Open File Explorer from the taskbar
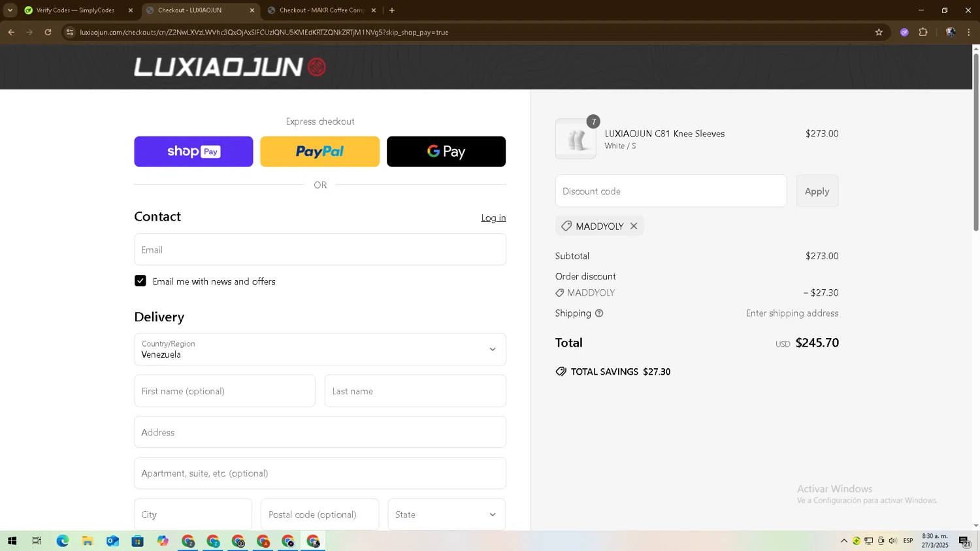Screen dimensions: 980x551 87,541
